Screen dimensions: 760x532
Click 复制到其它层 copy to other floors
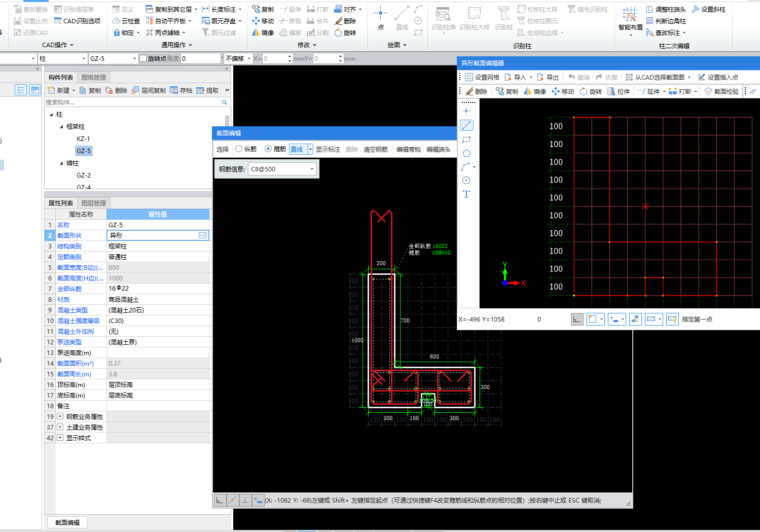click(x=171, y=9)
